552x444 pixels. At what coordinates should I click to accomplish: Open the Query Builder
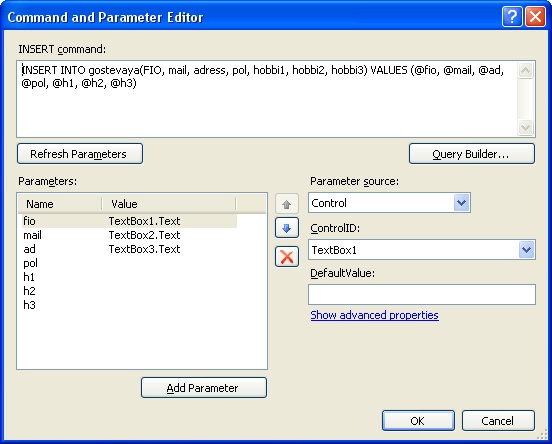point(472,154)
